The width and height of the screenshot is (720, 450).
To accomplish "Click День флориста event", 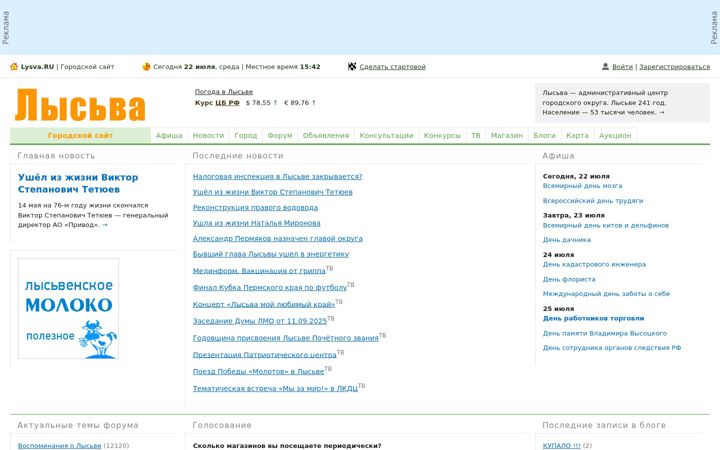I will click(569, 279).
